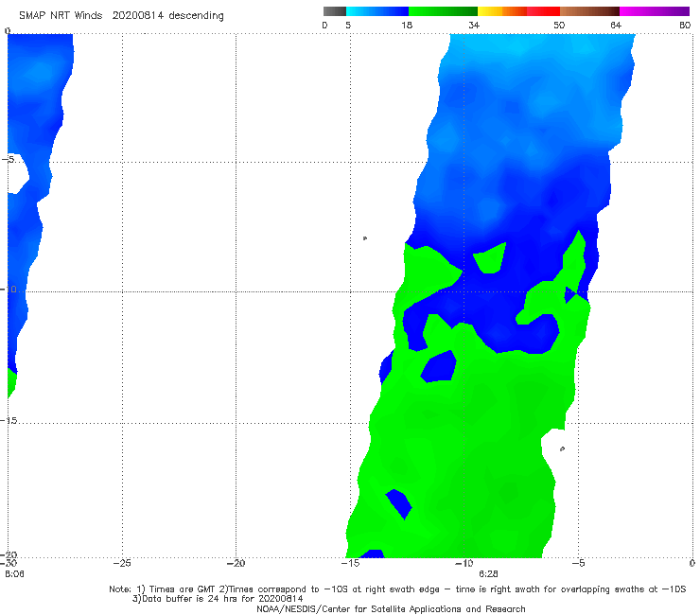Click the 'NOAA/NESDIS/Center for Satellite Applications and Research' credit
Screen dimensions: 700x615
(391, 608)
